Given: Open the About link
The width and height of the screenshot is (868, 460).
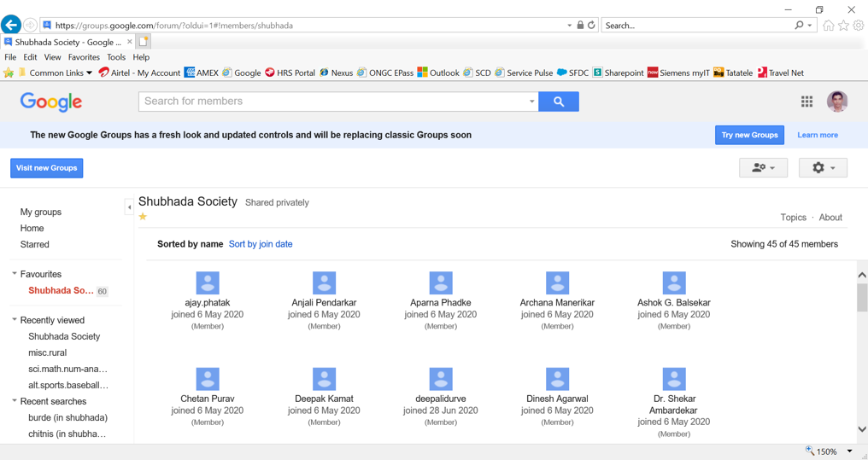Looking at the screenshot, I should pos(830,218).
